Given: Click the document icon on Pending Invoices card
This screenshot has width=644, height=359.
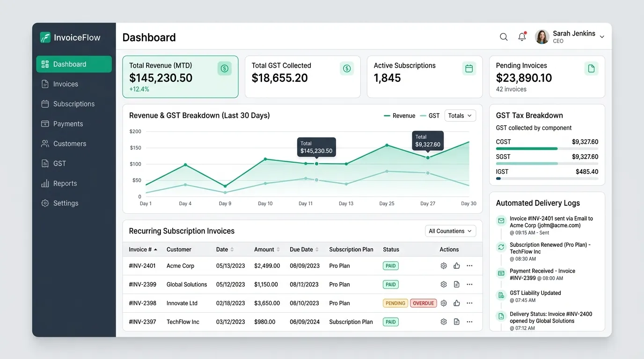Looking at the screenshot, I should [591, 69].
